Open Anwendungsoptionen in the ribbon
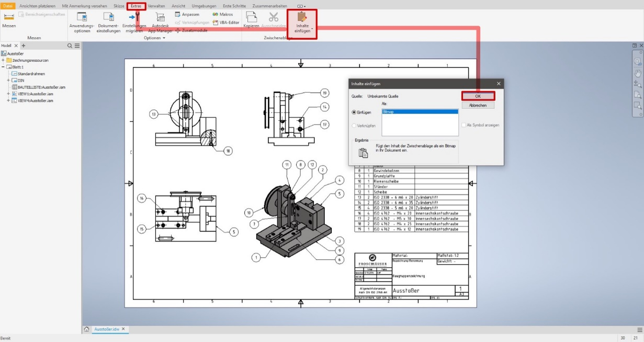Viewport: 644px width, 342px height. (82, 22)
